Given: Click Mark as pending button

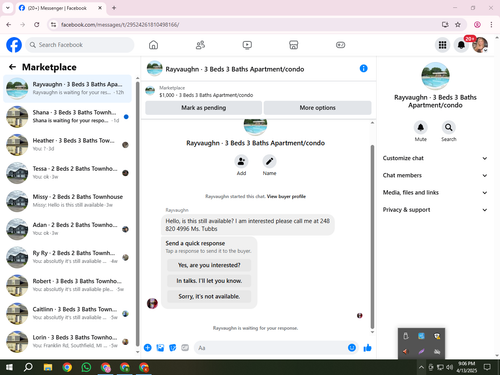Looking at the screenshot, I should 203,108.
